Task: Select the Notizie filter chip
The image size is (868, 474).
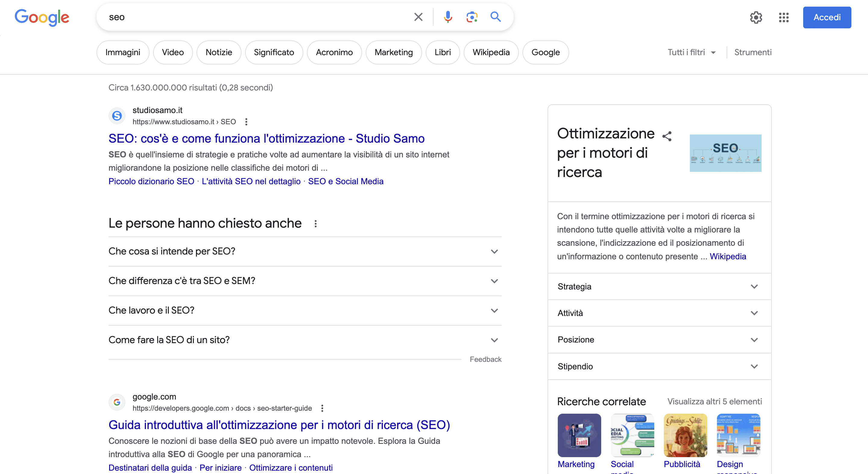Action: [219, 52]
